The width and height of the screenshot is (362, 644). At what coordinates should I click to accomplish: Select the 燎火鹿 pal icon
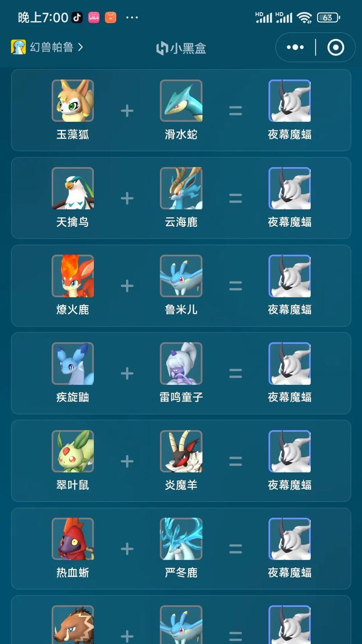[72, 276]
